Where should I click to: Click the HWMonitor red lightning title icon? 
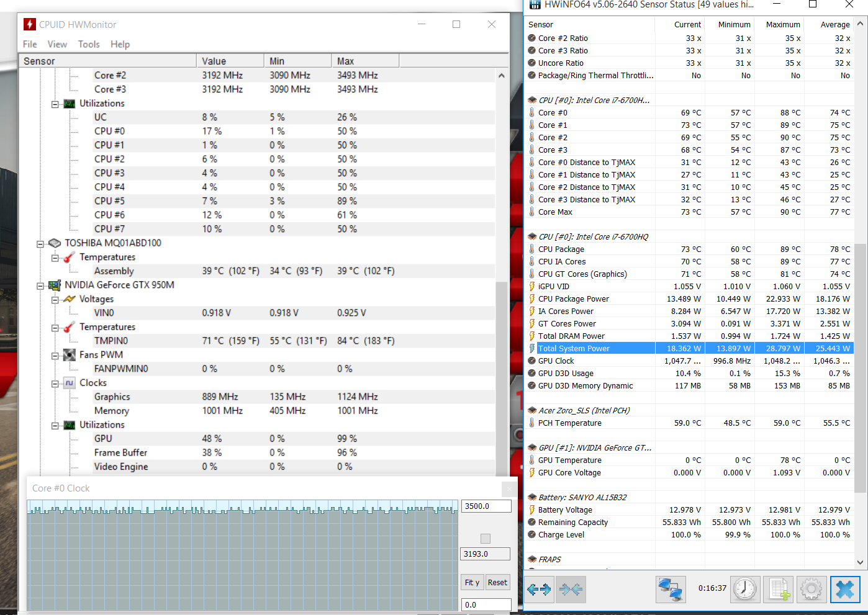point(29,24)
